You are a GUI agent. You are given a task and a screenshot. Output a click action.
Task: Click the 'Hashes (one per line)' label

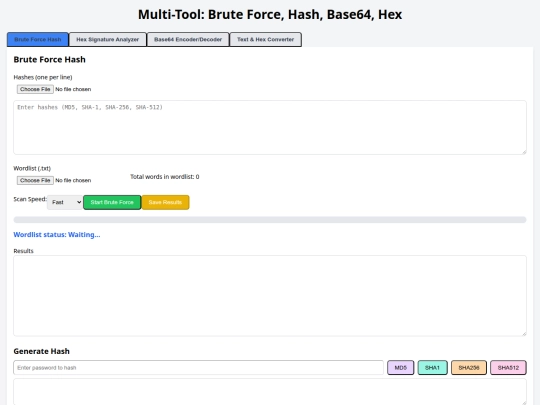(43, 77)
